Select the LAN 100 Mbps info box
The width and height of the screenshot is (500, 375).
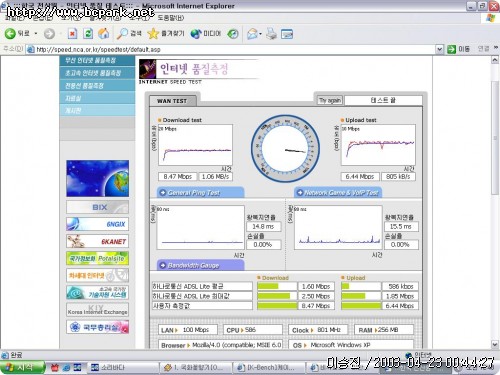point(188,330)
